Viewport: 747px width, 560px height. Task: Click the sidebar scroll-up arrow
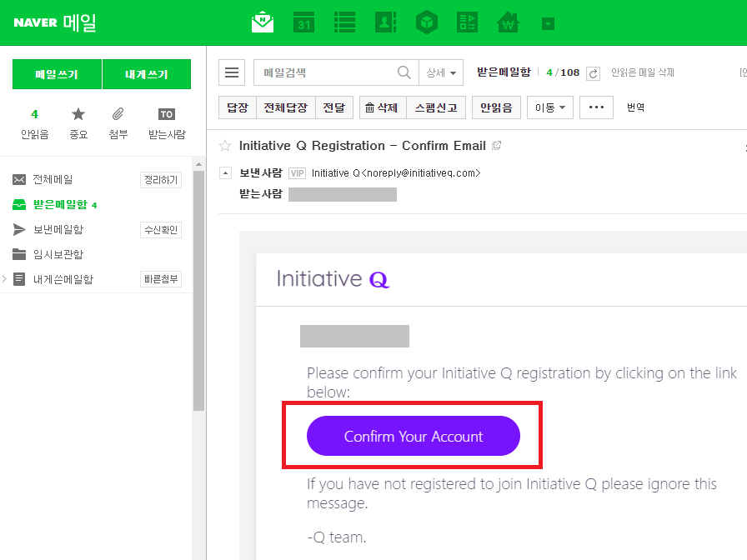[x=198, y=164]
